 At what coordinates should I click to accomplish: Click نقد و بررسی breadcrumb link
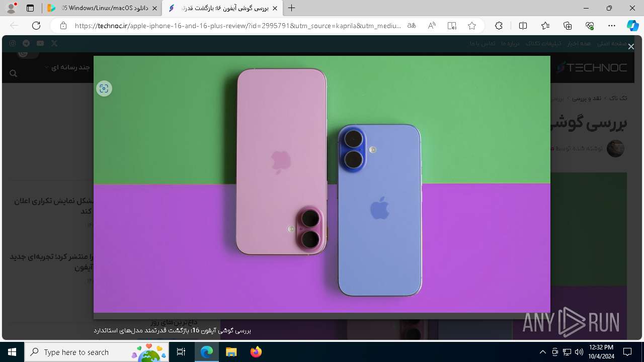586,98
